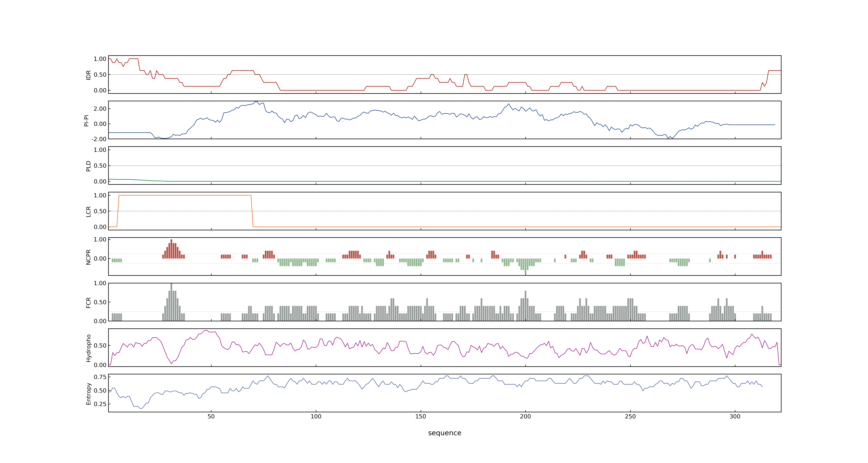Click the x-axis tick label 50
This screenshot has height=463, width=868.
click(x=211, y=416)
